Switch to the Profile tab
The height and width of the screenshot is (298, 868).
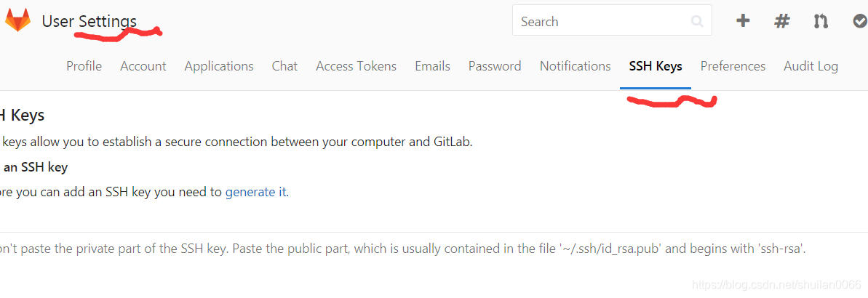(84, 66)
